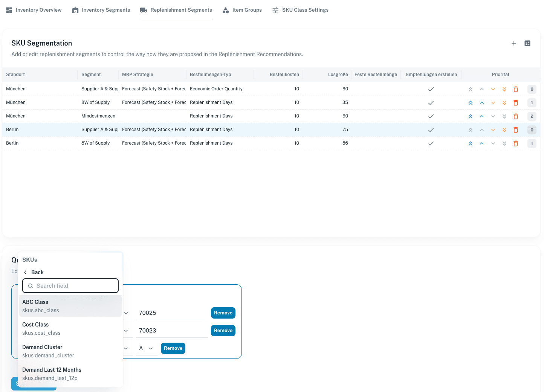Toggle Empfehlungen erstellen for Berlin Supplier A
The width and height of the screenshot is (544, 392).
click(431, 130)
